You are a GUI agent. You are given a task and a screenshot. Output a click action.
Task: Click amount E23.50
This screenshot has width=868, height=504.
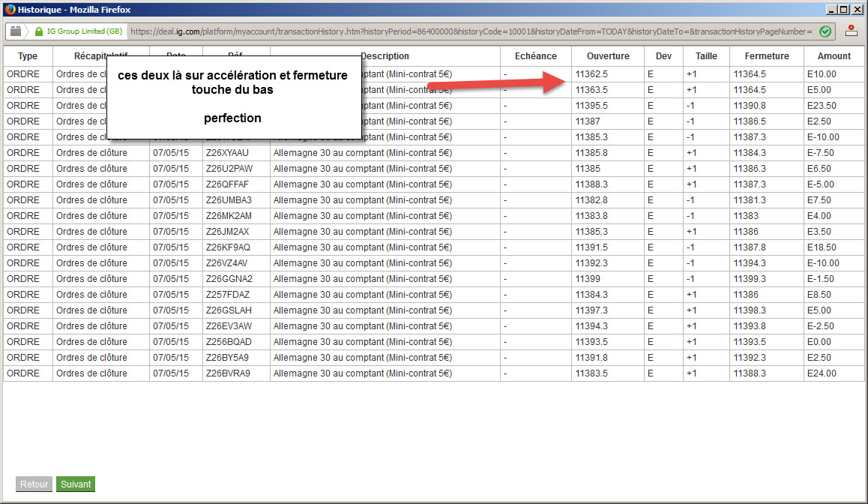point(822,106)
